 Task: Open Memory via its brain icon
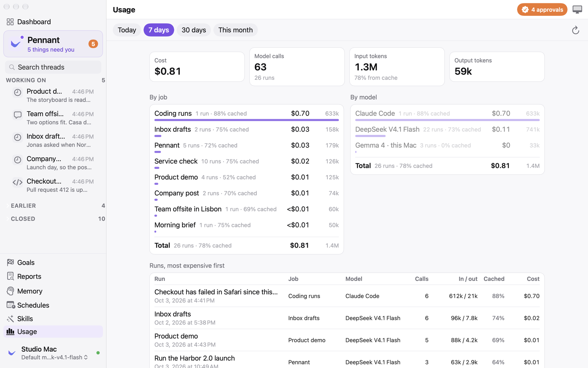[10, 291]
